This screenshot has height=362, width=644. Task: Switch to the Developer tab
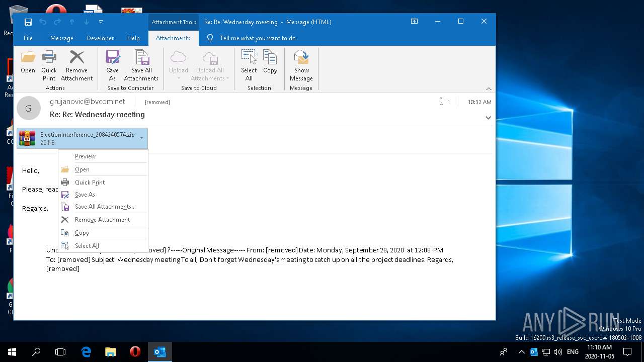(x=100, y=38)
